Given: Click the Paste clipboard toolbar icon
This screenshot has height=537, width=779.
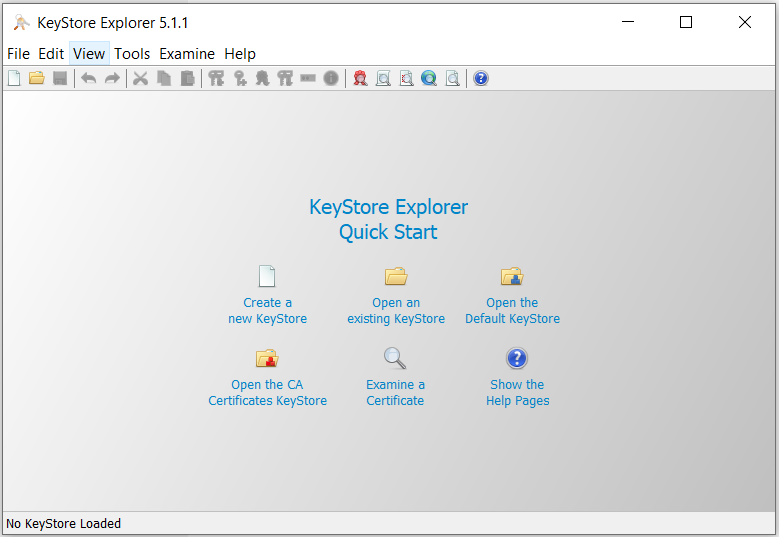Looking at the screenshot, I should pyautogui.click(x=187, y=78).
